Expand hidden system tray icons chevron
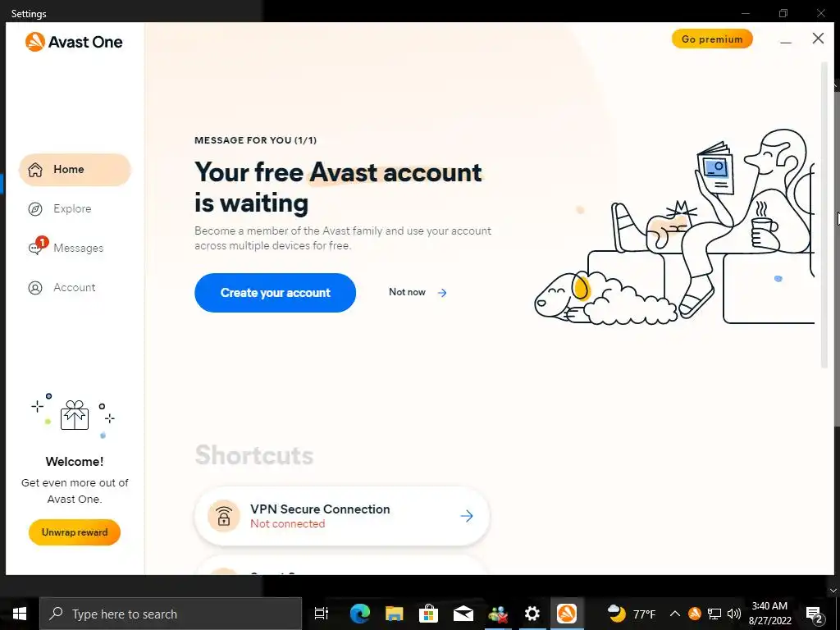The width and height of the screenshot is (840, 630). 675,614
